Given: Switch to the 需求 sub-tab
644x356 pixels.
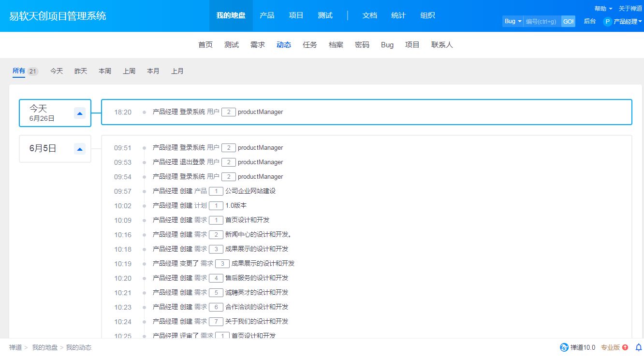Looking at the screenshot, I should click(258, 45).
